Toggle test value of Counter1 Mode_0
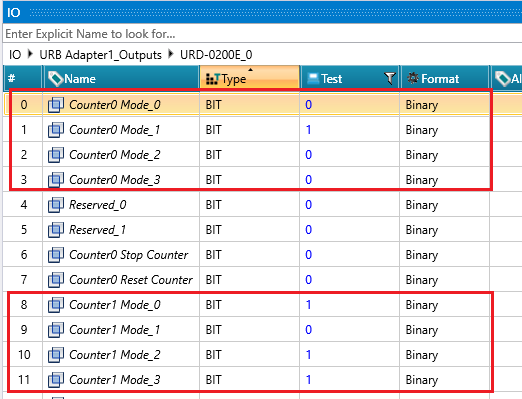 pos(308,305)
